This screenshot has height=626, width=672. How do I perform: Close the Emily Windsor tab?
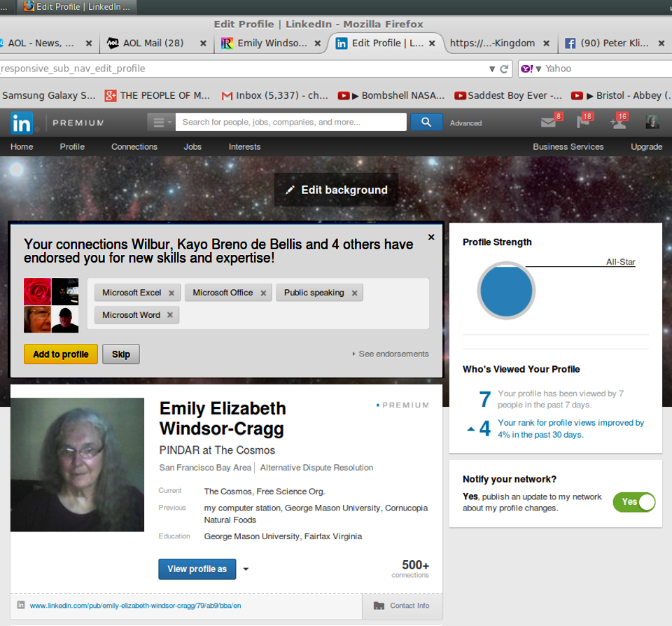click(x=318, y=43)
